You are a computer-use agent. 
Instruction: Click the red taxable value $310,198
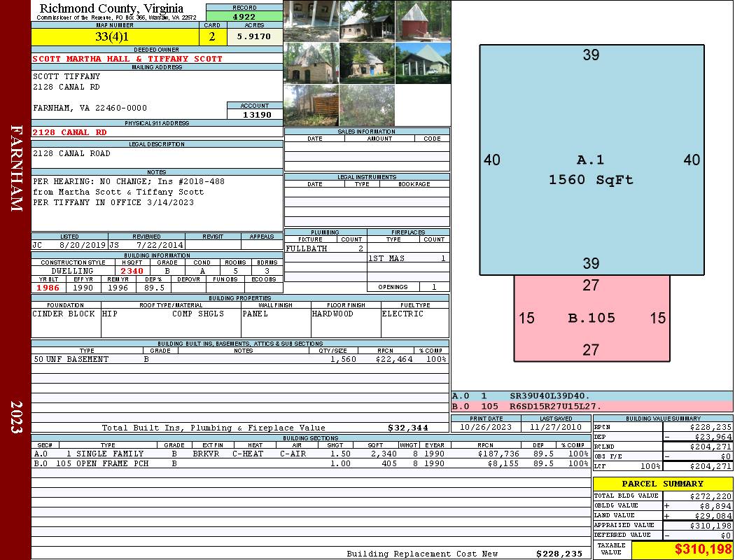682,550
